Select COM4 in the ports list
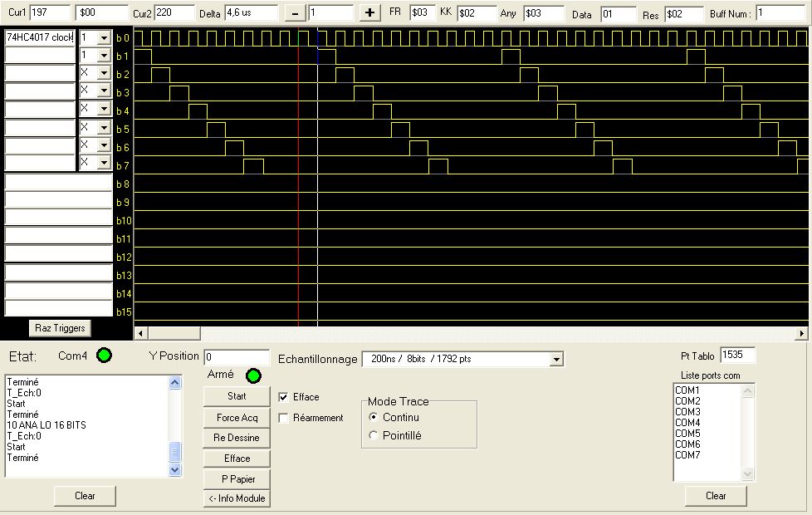812x515 pixels. tap(687, 423)
